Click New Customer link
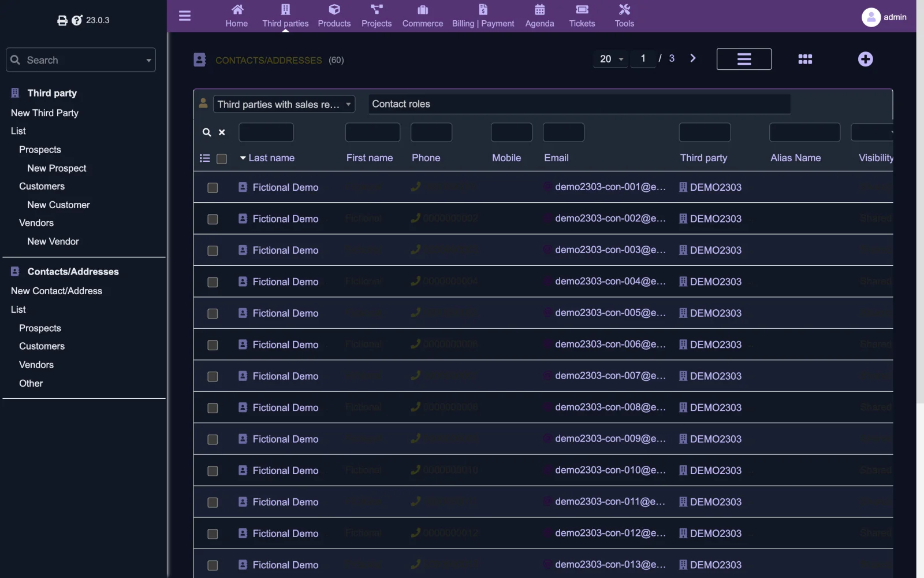The width and height of the screenshot is (924, 578). point(58,205)
